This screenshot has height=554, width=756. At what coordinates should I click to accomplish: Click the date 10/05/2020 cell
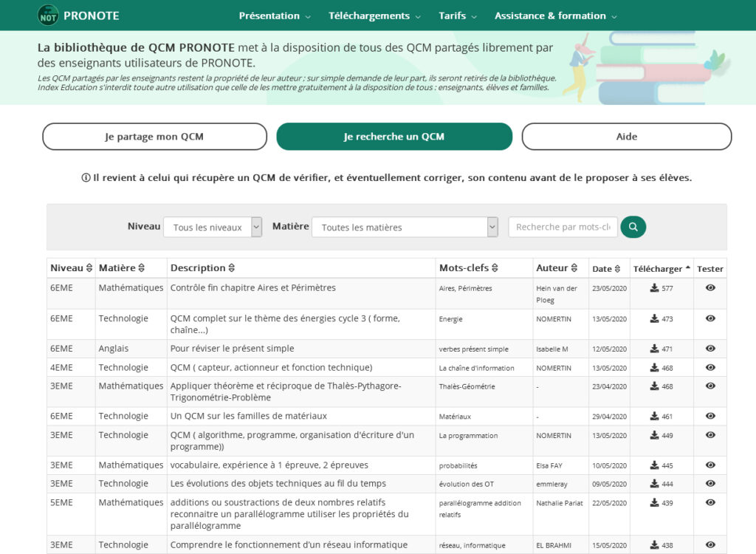[x=609, y=465]
